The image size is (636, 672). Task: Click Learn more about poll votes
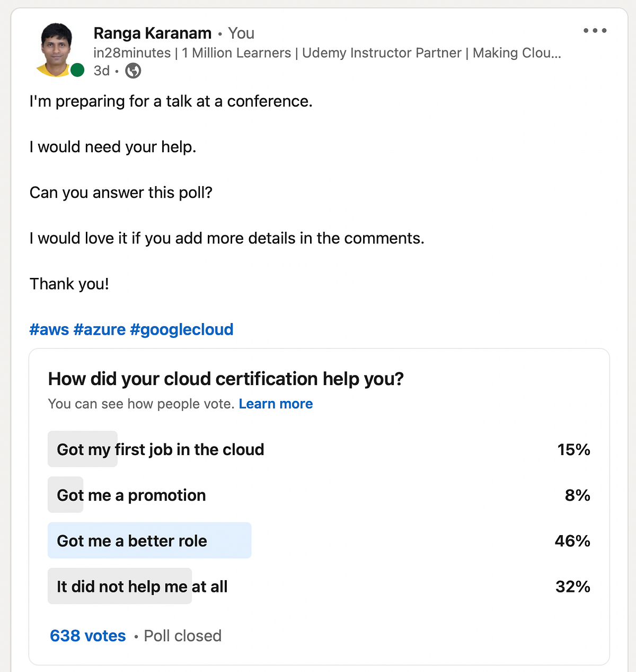[276, 404]
